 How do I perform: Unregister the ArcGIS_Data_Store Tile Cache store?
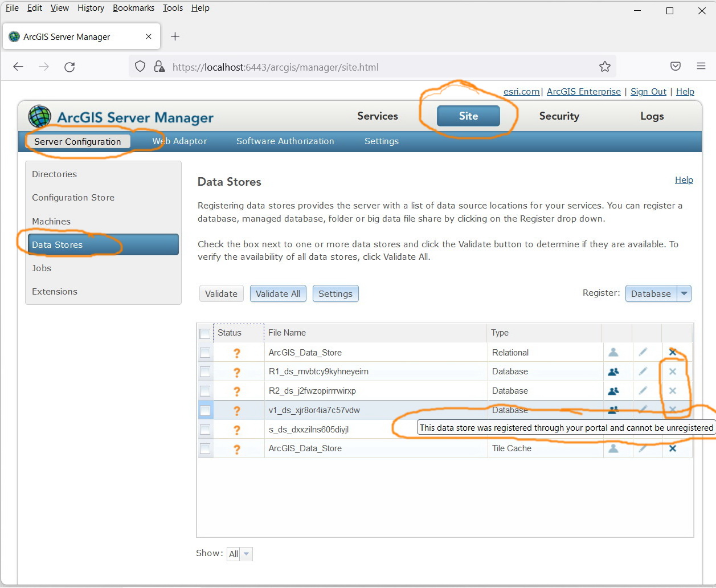tap(673, 448)
